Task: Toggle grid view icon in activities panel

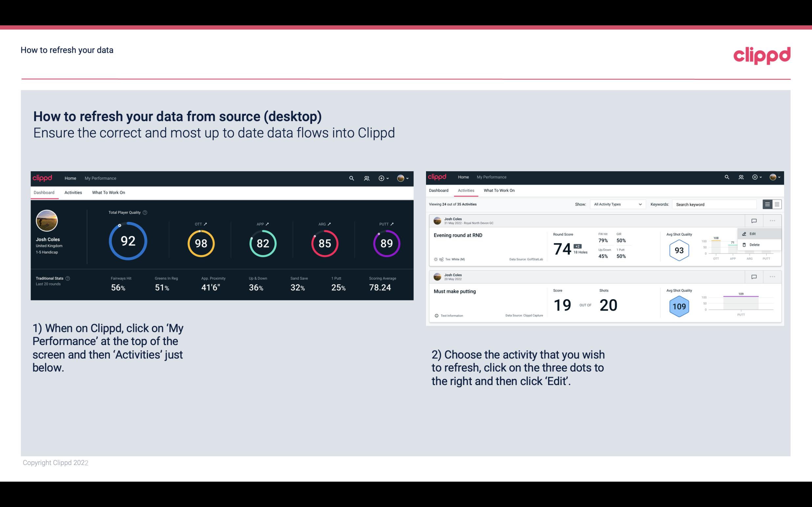Action: point(776,204)
